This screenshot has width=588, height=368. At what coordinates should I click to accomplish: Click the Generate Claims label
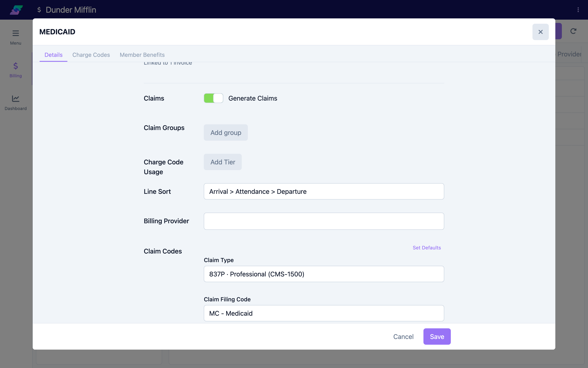click(253, 98)
